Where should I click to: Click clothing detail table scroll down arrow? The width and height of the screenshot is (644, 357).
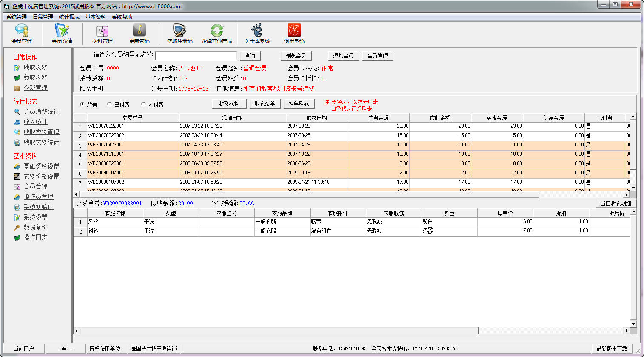[633, 324]
